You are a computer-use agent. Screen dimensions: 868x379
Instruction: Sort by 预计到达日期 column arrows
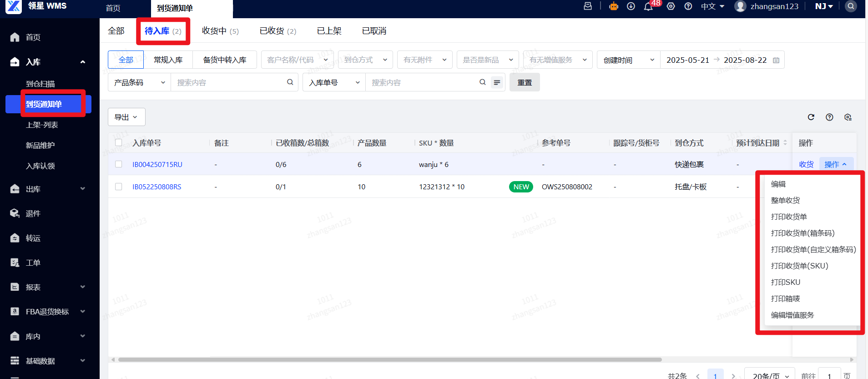(785, 143)
